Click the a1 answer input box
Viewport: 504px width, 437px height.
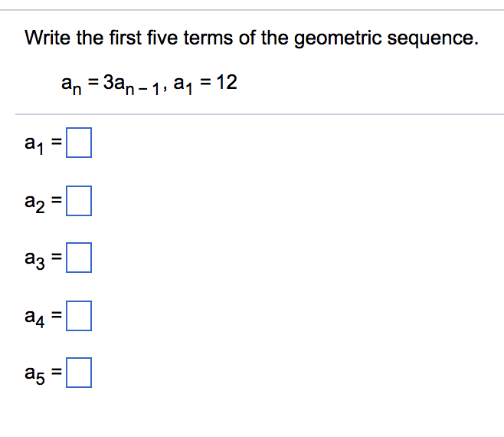pos(79,143)
